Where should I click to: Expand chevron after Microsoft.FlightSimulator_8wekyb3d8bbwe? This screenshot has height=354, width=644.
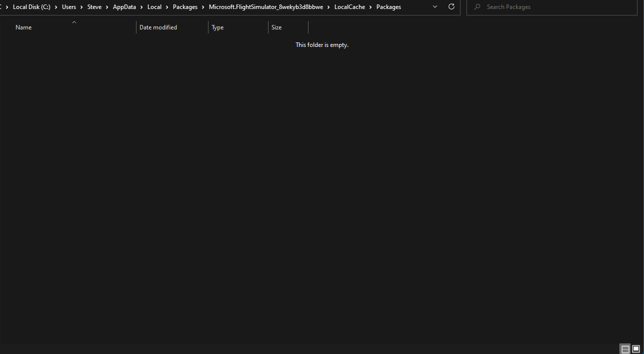pos(329,7)
